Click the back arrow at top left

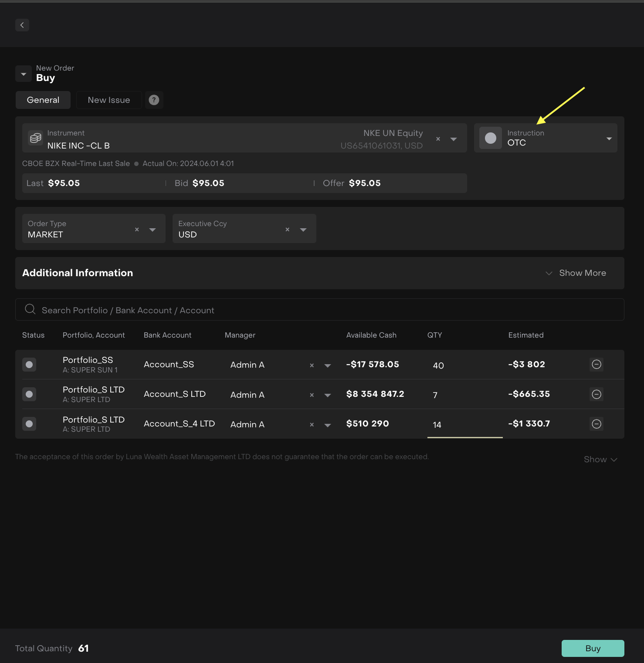point(22,25)
